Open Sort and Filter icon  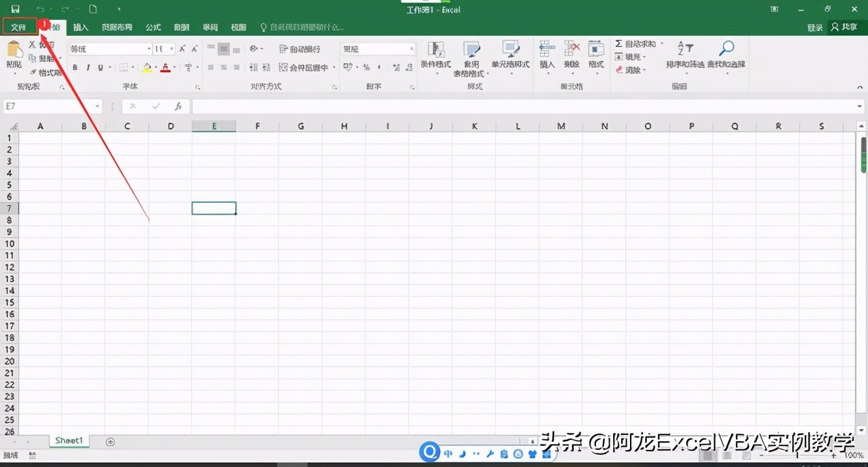(685, 49)
